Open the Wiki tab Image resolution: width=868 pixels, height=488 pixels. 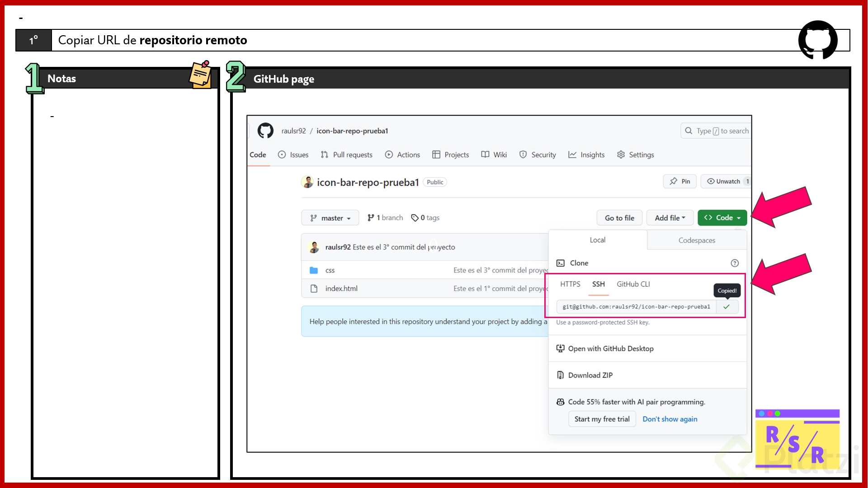point(494,155)
